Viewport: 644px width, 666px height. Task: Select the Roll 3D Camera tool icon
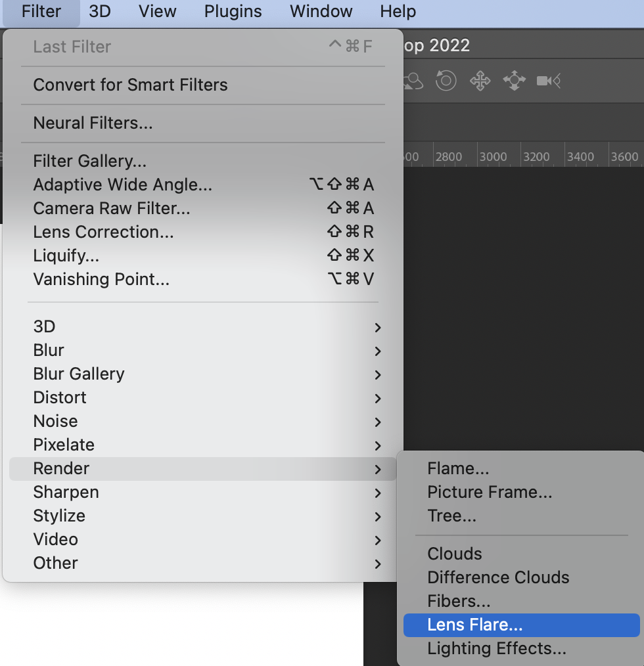445,81
